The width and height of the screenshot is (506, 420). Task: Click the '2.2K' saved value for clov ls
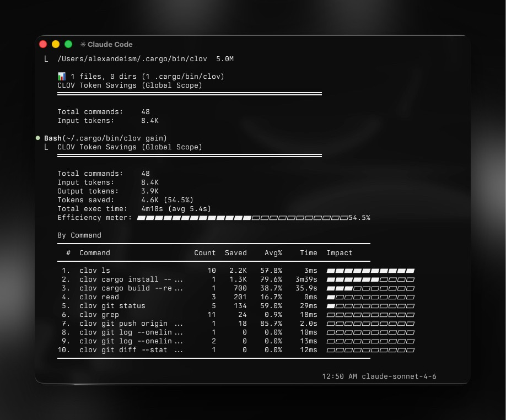[x=238, y=270]
